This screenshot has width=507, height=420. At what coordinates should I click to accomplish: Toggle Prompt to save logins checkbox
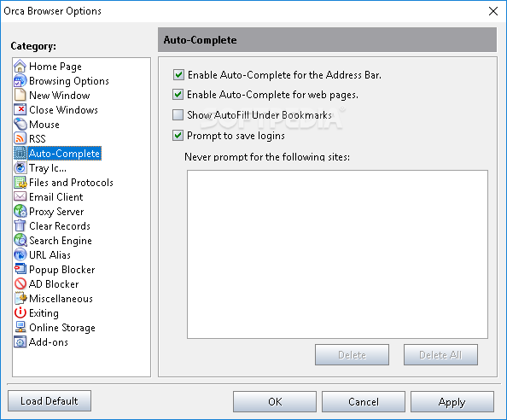178,135
